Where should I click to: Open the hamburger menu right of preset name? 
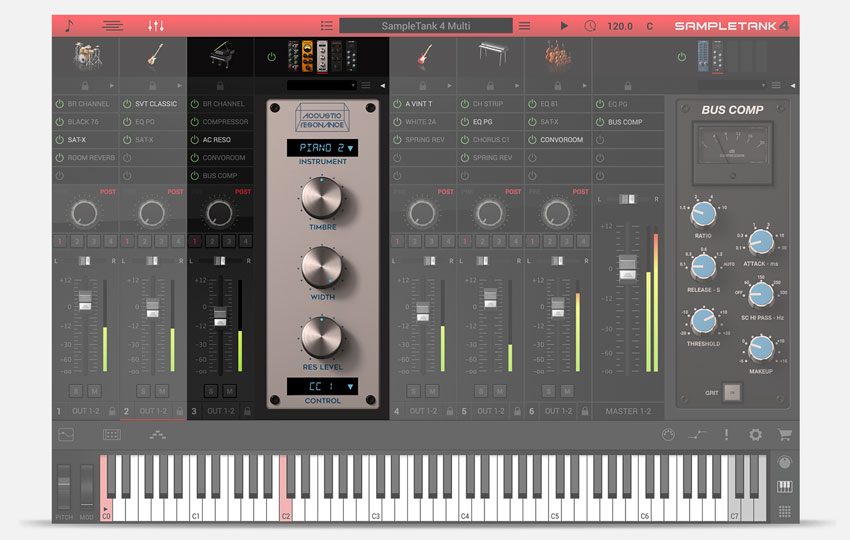click(x=524, y=26)
